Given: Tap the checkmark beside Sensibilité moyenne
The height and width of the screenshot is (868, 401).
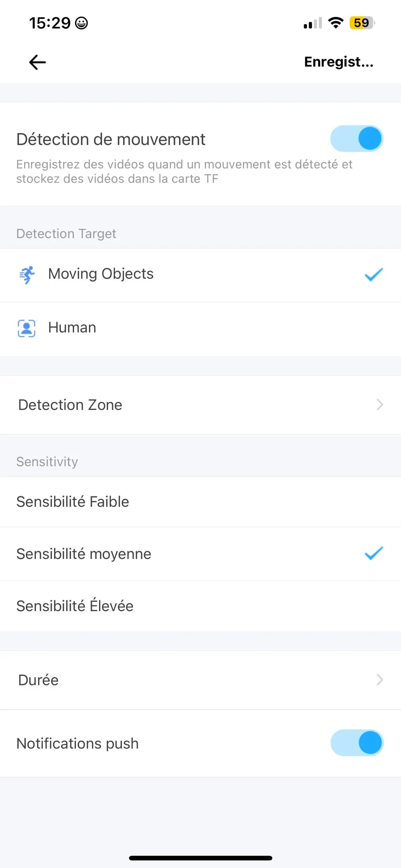Looking at the screenshot, I should 373,554.
